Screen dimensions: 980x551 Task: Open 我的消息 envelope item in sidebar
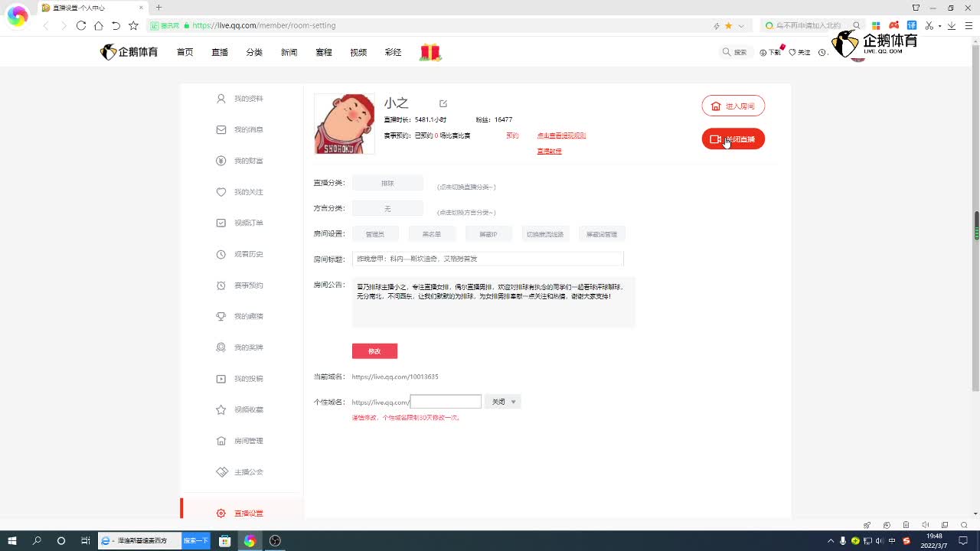[240, 130]
